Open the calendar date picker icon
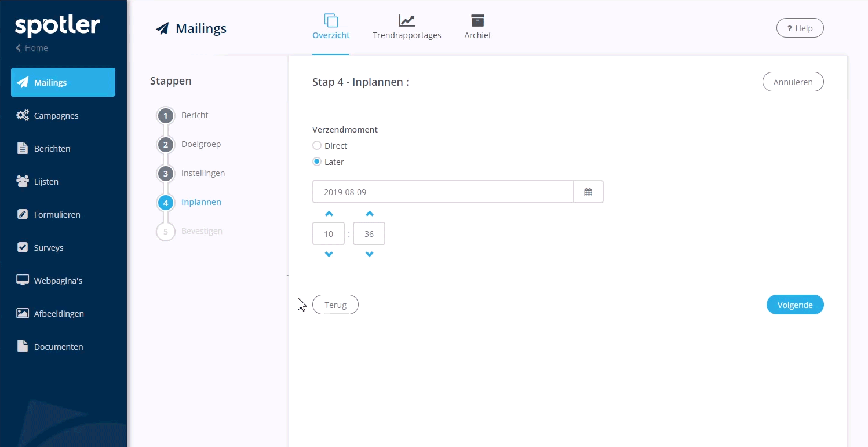The image size is (868, 447). click(x=588, y=192)
